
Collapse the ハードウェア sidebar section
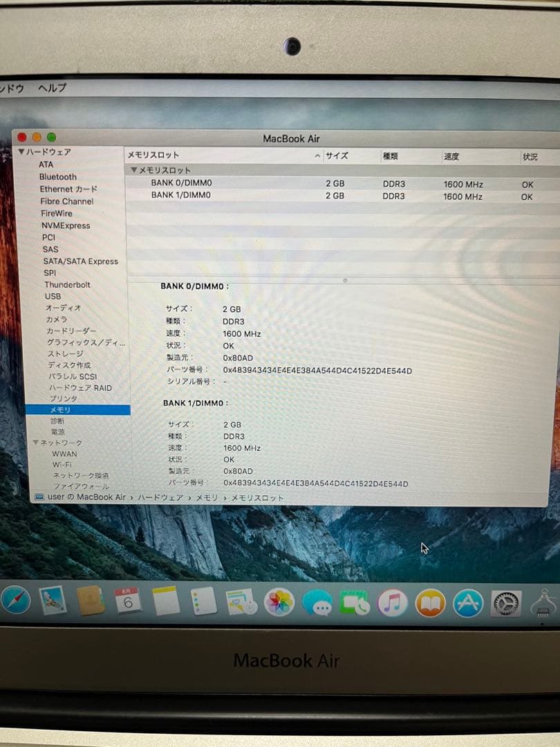pyautogui.click(x=22, y=152)
